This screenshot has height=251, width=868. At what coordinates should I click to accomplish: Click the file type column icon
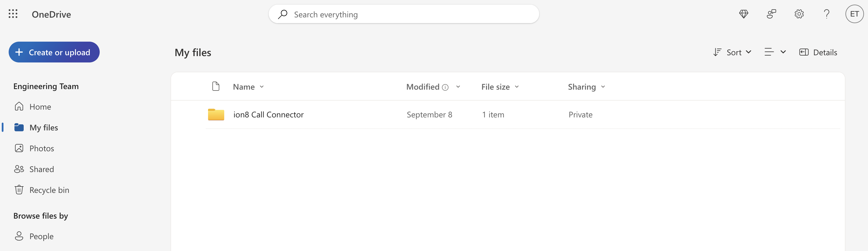point(216,87)
